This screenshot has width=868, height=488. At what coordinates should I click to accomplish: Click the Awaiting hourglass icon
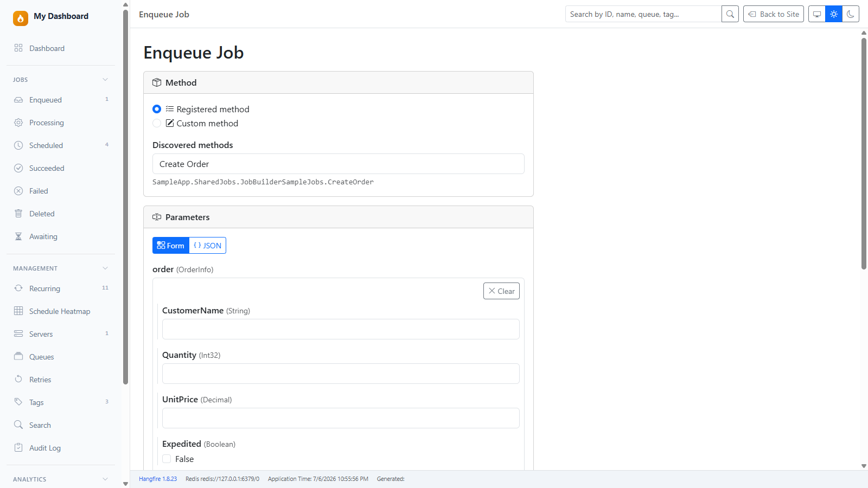pyautogui.click(x=18, y=236)
